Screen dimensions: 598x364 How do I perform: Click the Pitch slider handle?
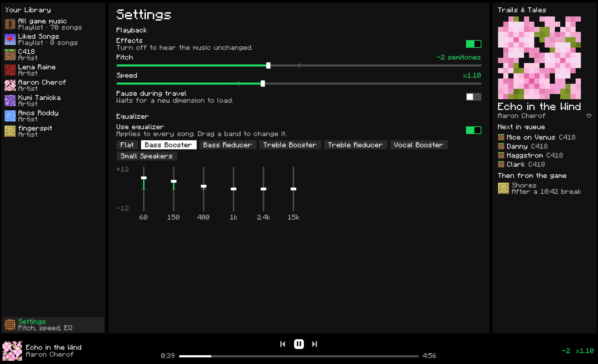coord(268,65)
